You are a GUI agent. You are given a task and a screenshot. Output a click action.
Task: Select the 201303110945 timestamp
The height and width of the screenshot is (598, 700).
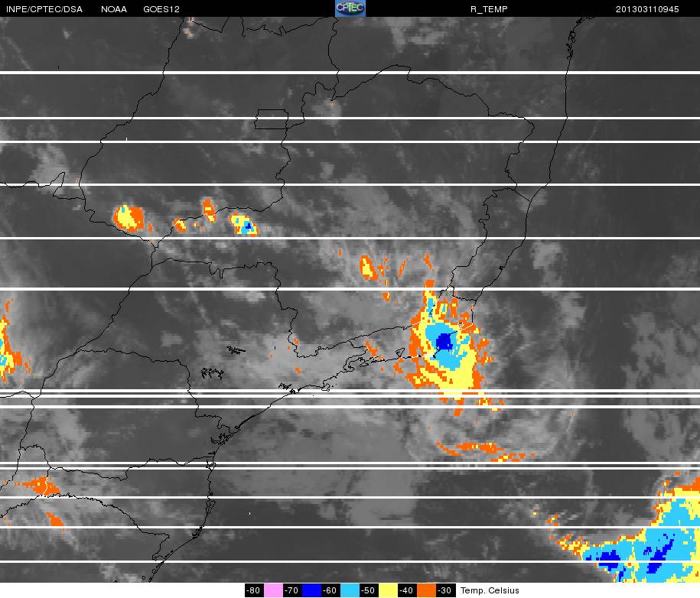[647, 9]
